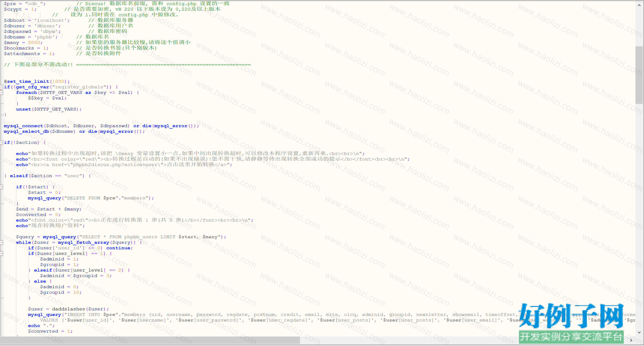Image resolution: width=644 pixels, height=346 pixels.
Task: Click the elseif($user[user_level] == 2) line
Action: coord(79,270)
